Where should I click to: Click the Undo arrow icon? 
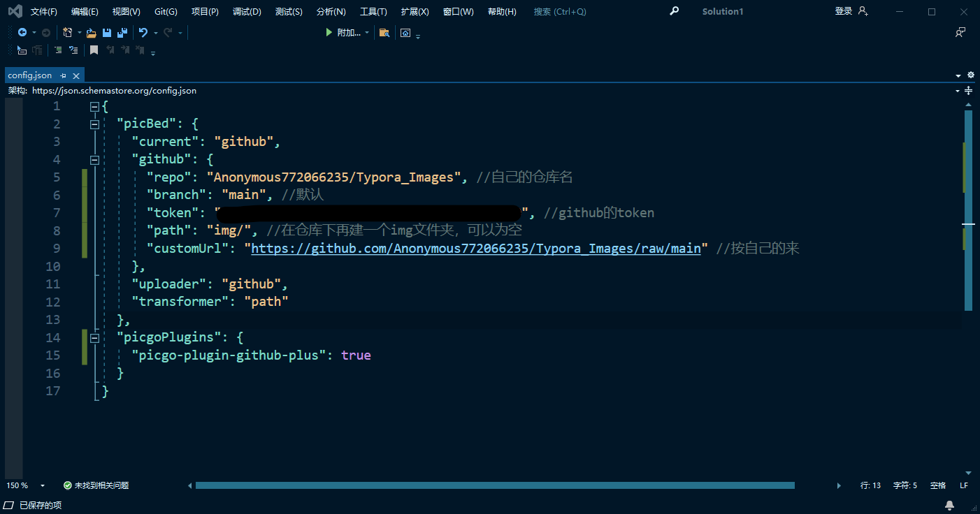point(143,33)
